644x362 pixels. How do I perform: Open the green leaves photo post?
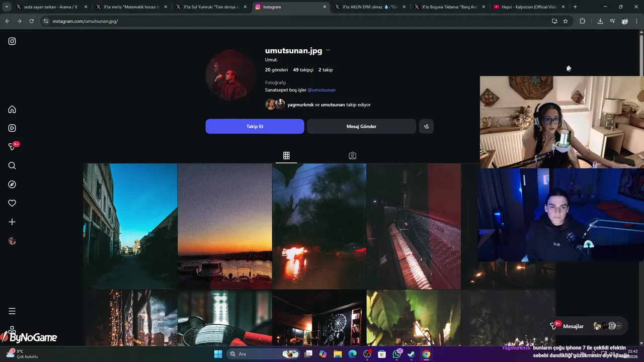(414, 318)
